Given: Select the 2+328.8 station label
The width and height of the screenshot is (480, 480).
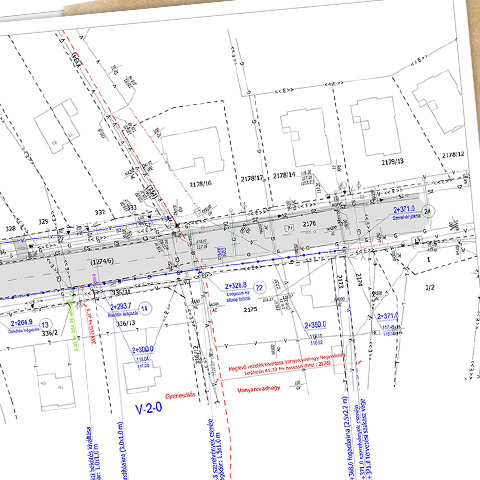Looking at the screenshot, I should (x=236, y=286).
